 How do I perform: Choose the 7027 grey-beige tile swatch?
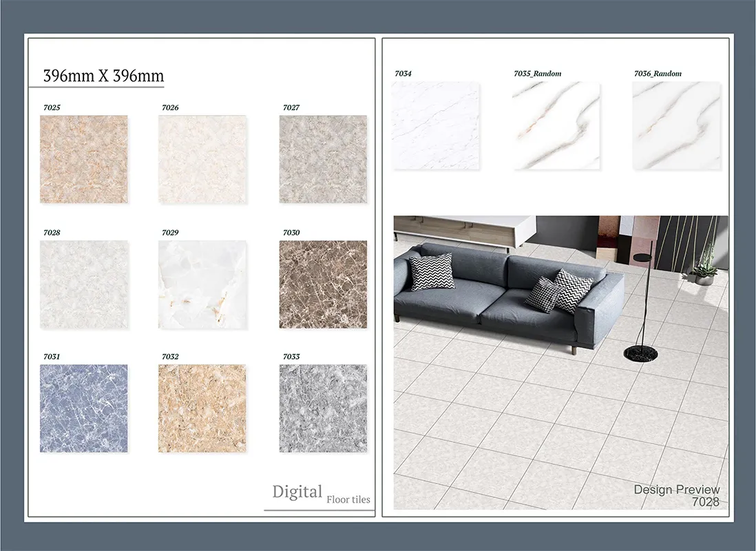point(323,159)
